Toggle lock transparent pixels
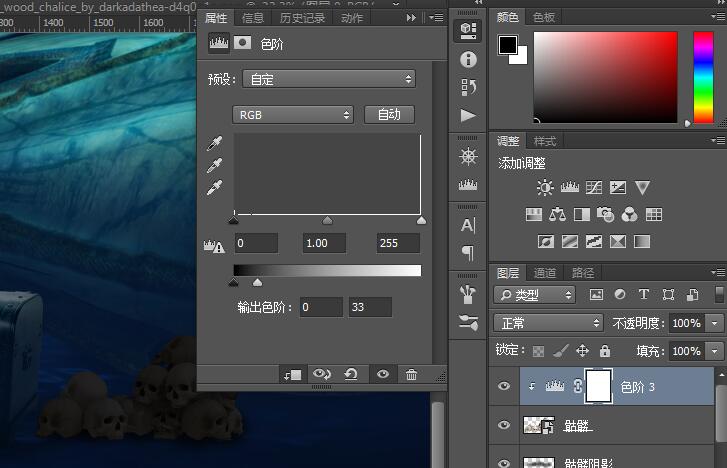727x468 pixels. tap(538, 351)
